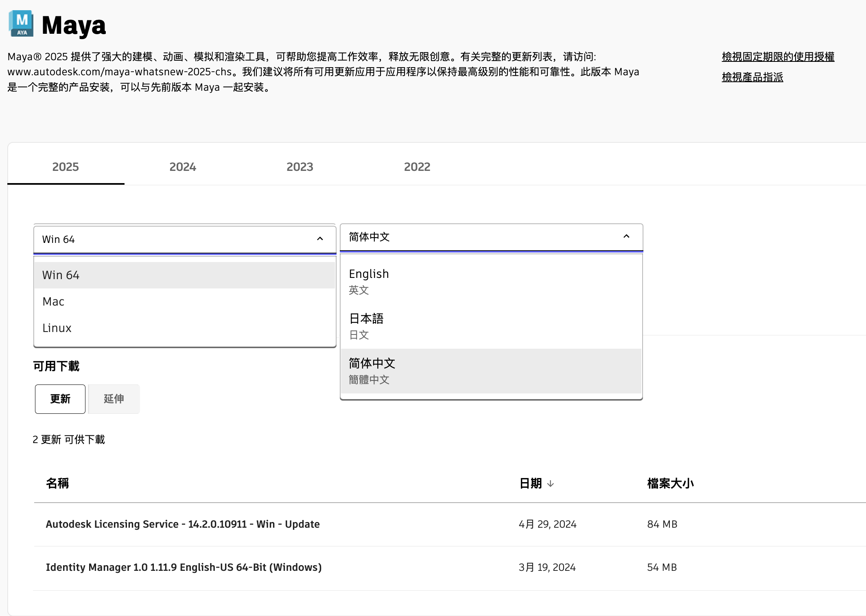Switch to the 2022 version tab
This screenshot has width=866, height=616.
coord(417,167)
